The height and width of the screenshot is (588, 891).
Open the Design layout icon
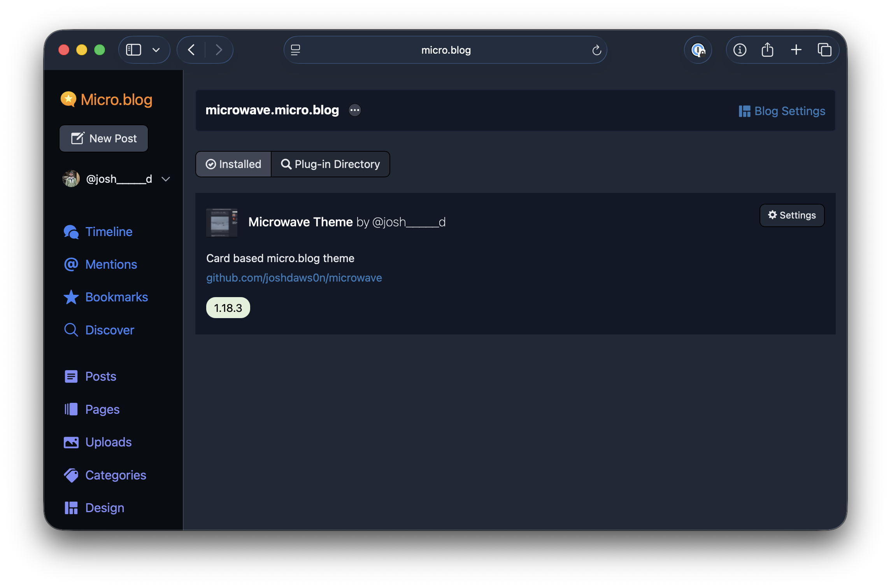[x=71, y=507]
